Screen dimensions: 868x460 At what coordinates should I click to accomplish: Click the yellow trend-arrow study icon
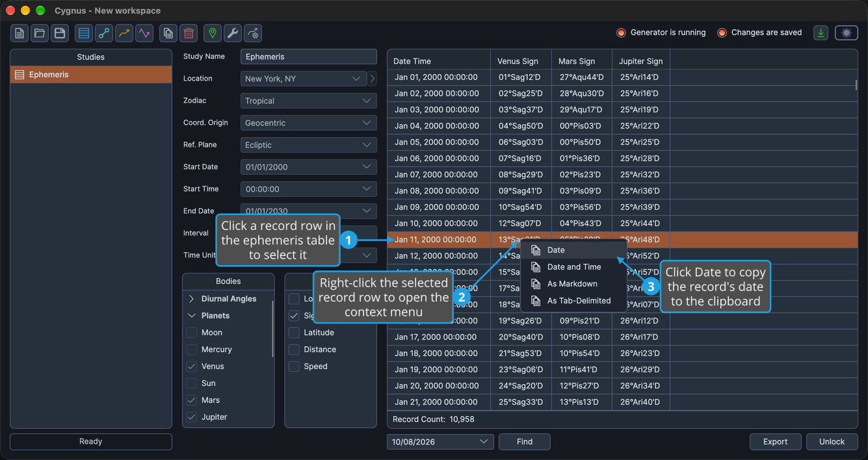[124, 33]
